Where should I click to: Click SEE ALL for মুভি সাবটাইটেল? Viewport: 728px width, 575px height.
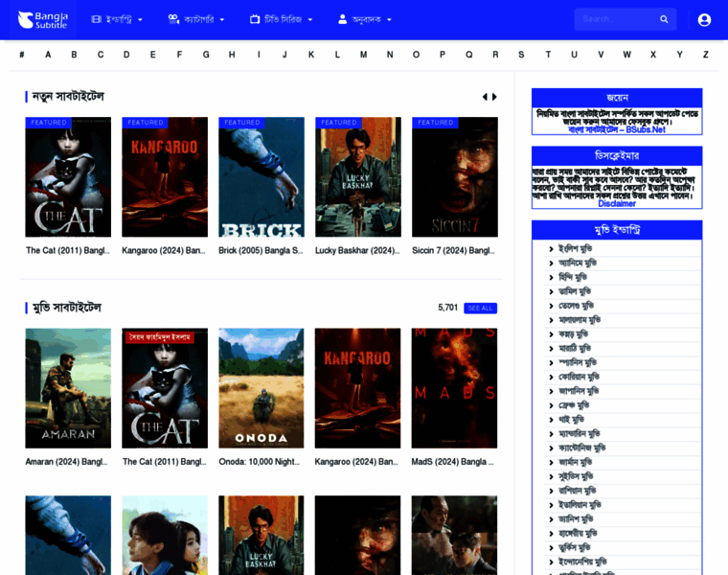(x=480, y=308)
